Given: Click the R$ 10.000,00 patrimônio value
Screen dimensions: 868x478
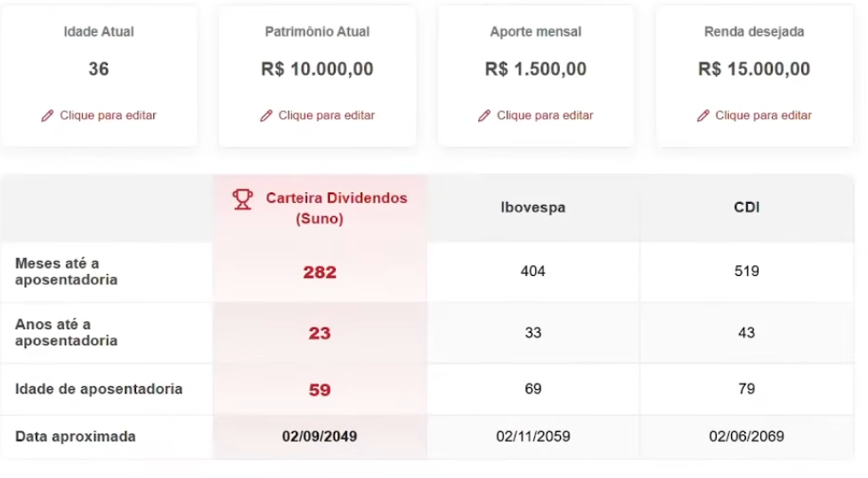Looking at the screenshot, I should click(x=317, y=69).
